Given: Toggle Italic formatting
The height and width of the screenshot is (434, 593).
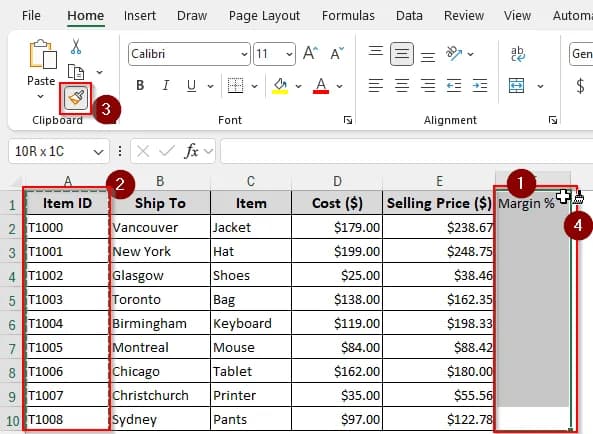Looking at the screenshot, I should pyautogui.click(x=166, y=86).
